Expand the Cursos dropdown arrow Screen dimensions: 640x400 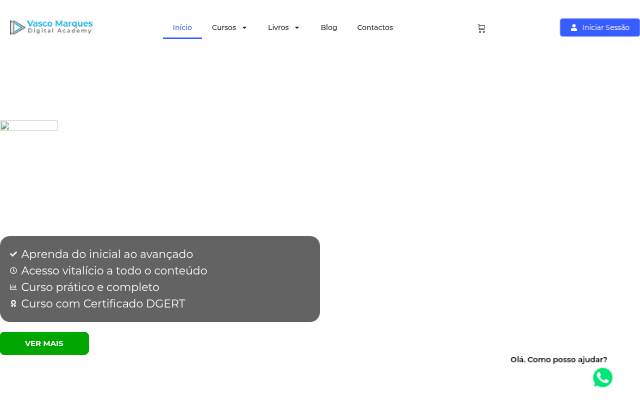pyautogui.click(x=244, y=28)
